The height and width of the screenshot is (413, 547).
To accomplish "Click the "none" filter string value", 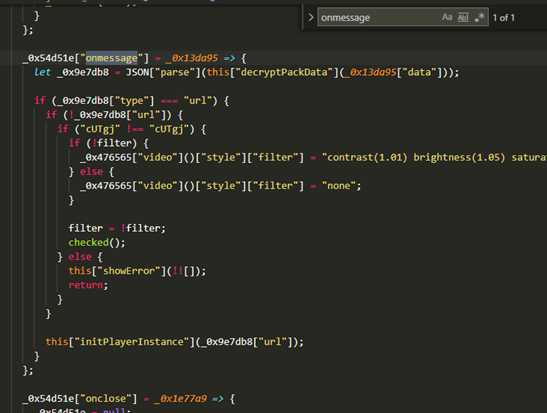I will [338, 186].
